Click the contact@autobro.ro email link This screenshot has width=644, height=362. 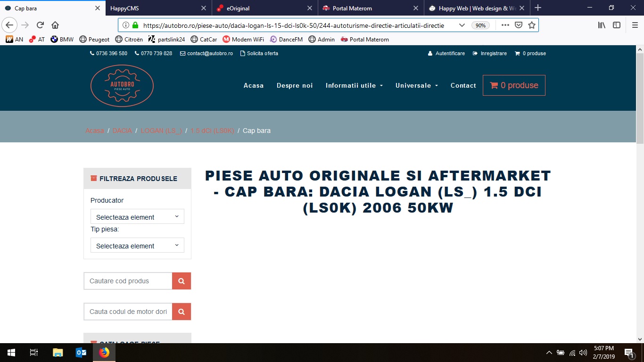(206, 53)
